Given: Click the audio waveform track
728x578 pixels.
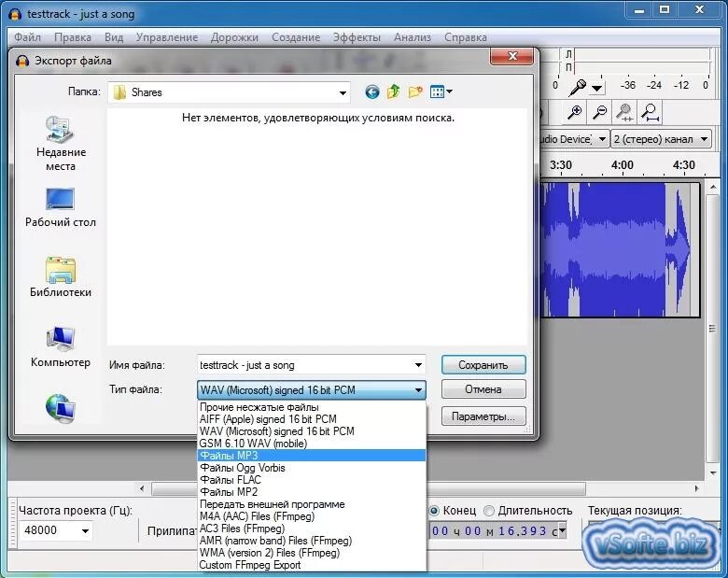Looking at the screenshot, I should (620, 250).
